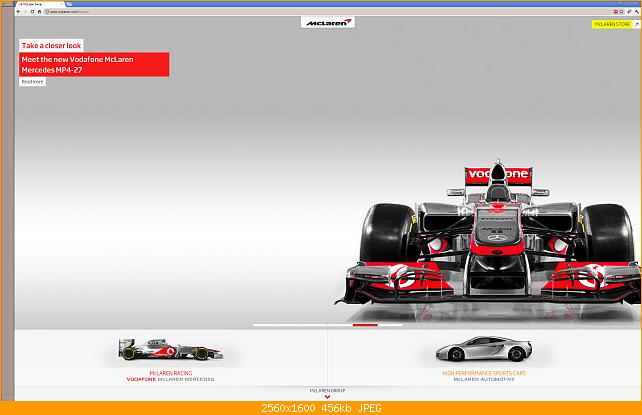Image resolution: width=642 pixels, height=415 pixels.
Task: Click the McLaren logo at top
Action: click(328, 23)
